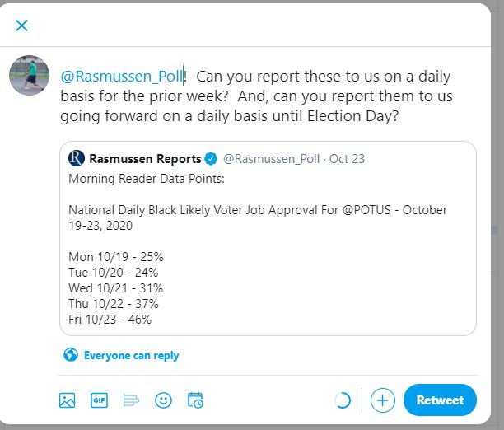
Task: Open the quoted tweet's daily approval list
Action: [x=116, y=288]
